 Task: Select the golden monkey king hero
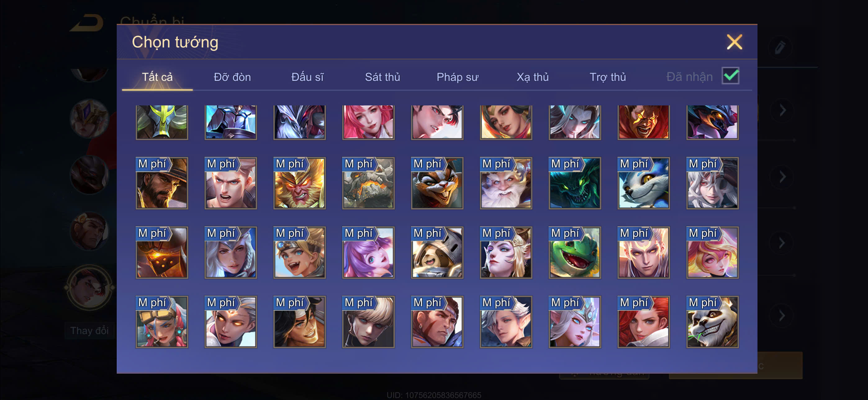click(x=299, y=183)
